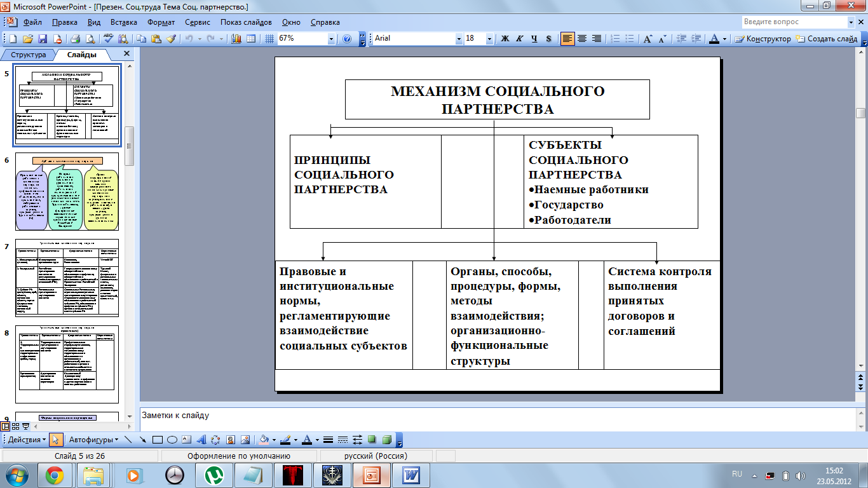Toggle bulleted list formatting
The image size is (868, 488).
629,38
